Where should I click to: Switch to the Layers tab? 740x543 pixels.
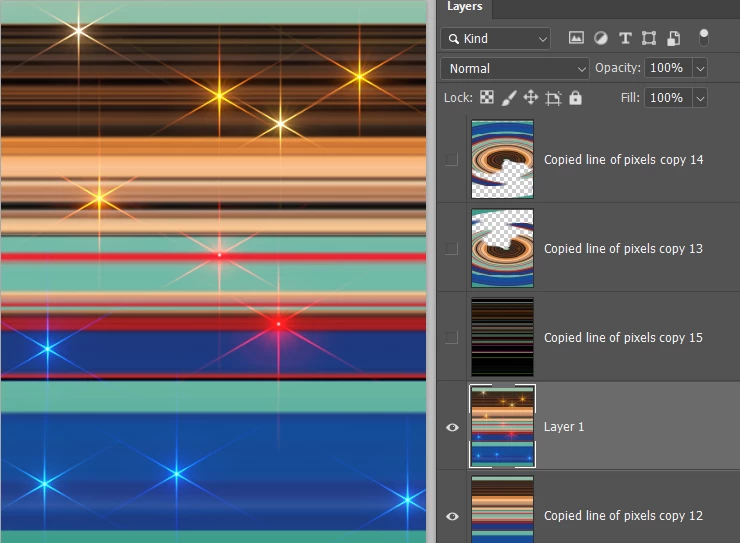click(464, 7)
